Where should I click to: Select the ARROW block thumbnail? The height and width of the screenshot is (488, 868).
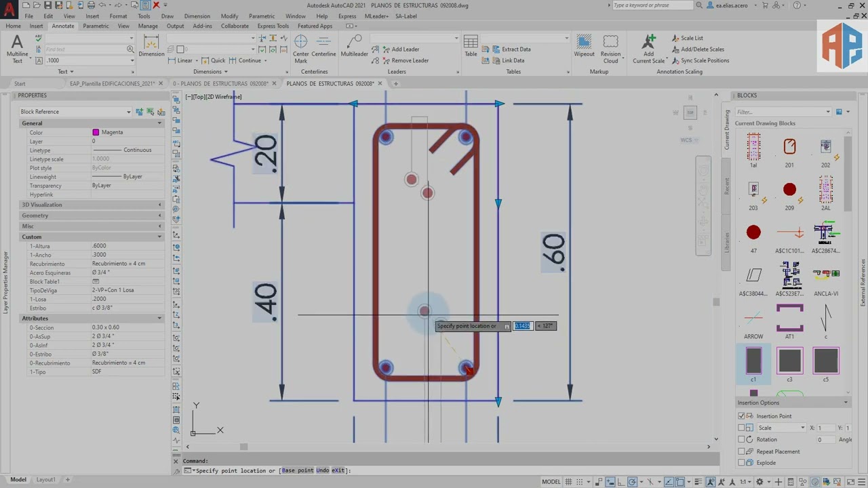coord(753,321)
